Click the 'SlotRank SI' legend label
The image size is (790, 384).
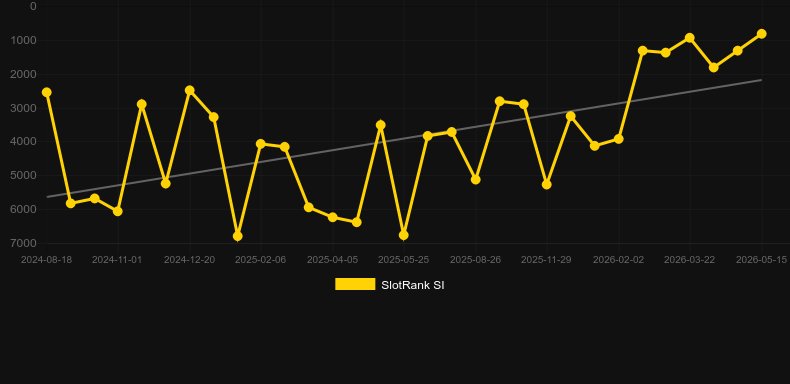tap(413, 285)
